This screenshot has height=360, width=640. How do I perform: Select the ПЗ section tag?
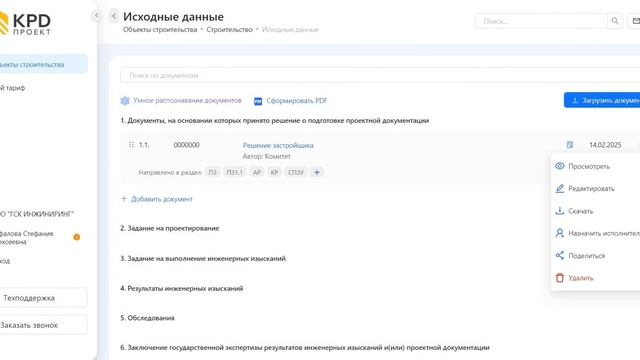point(213,172)
